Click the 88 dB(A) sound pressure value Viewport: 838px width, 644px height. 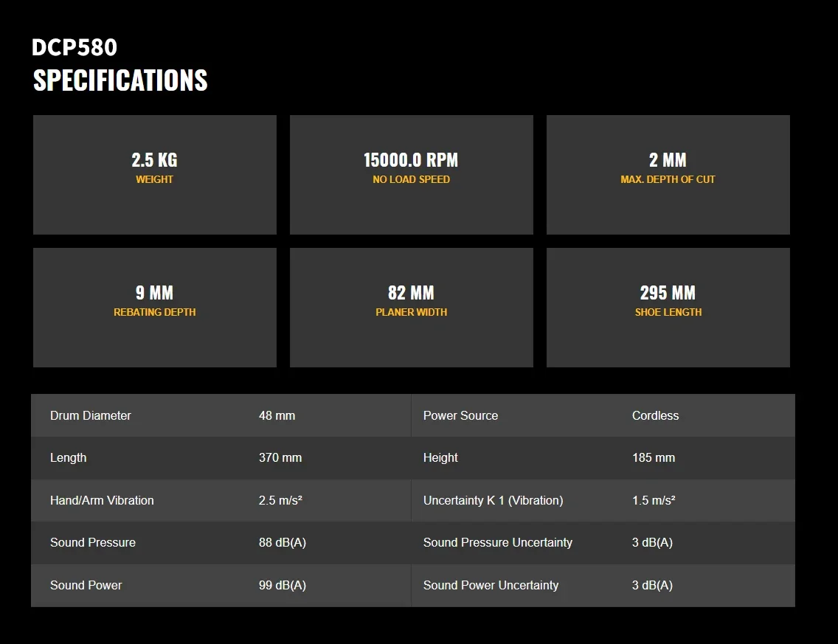pyautogui.click(x=283, y=542)
